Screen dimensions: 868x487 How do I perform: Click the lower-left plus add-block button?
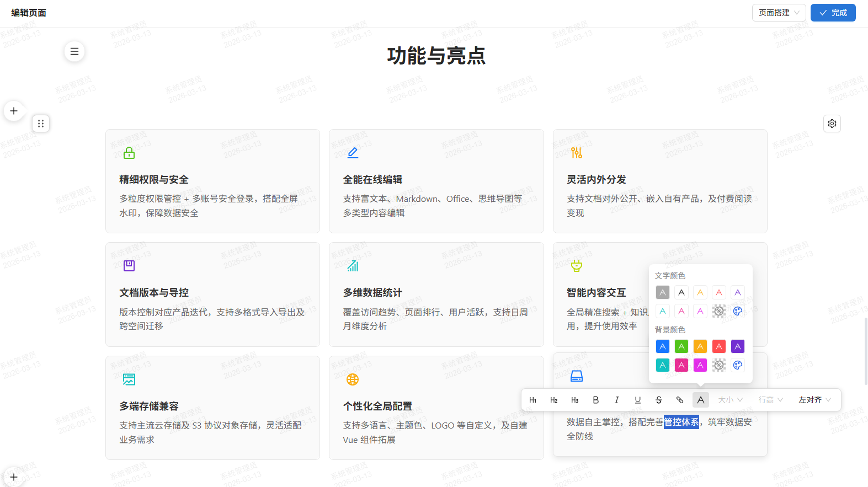[x=14, y=477]
